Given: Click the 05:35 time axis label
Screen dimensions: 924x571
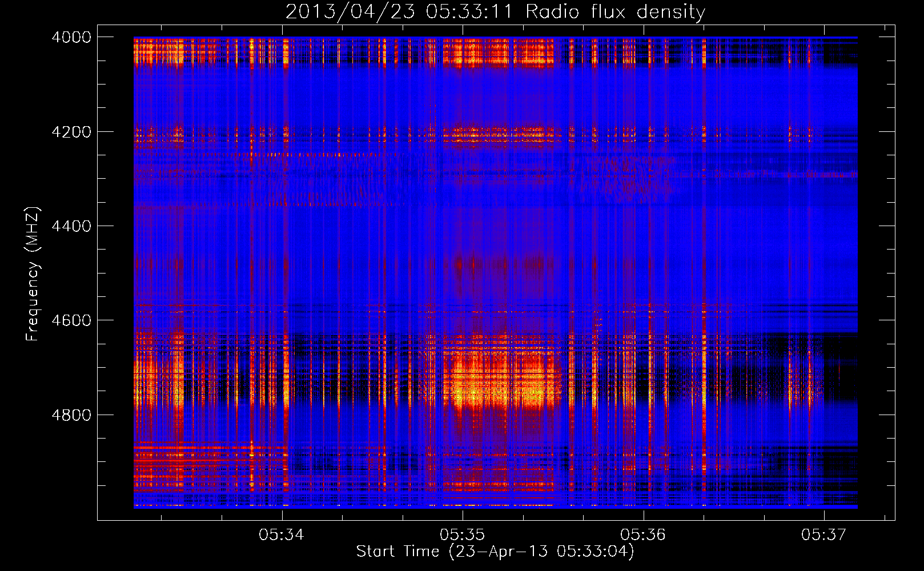Looking at the screenshot, I should [462, 534].
